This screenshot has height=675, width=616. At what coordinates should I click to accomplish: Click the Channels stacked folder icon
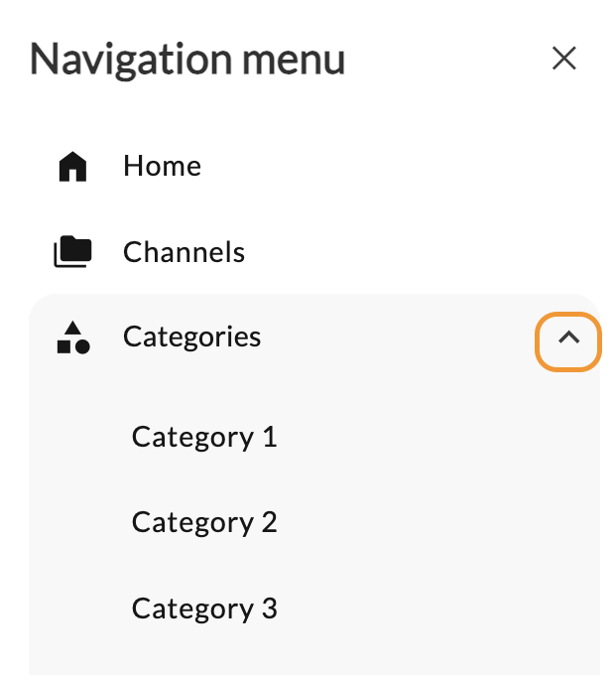[x=72, y=251]
